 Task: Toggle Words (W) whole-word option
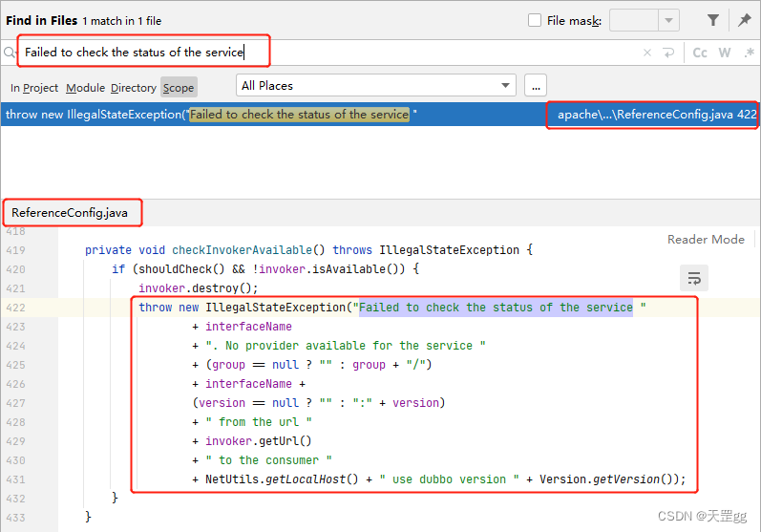(725, 53)
